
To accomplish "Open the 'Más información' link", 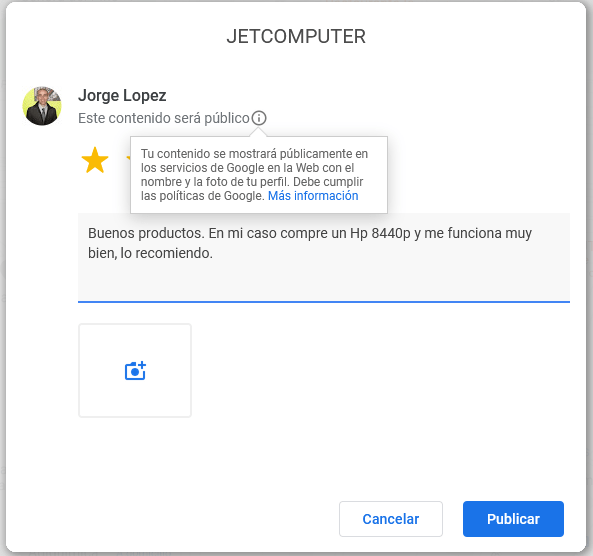I will pos(313,196).
